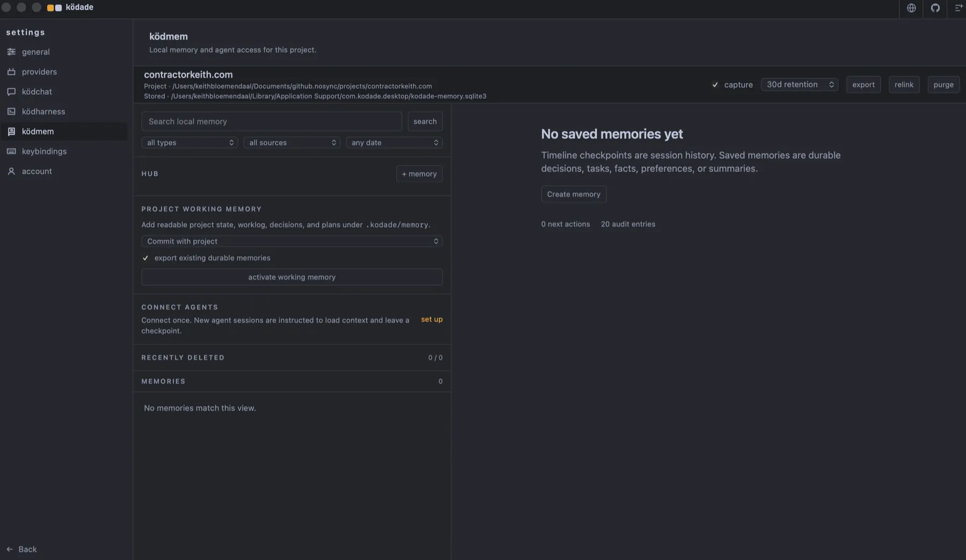Expand the Recently Deleted section

pyautogui.click(x=292, y=358)
